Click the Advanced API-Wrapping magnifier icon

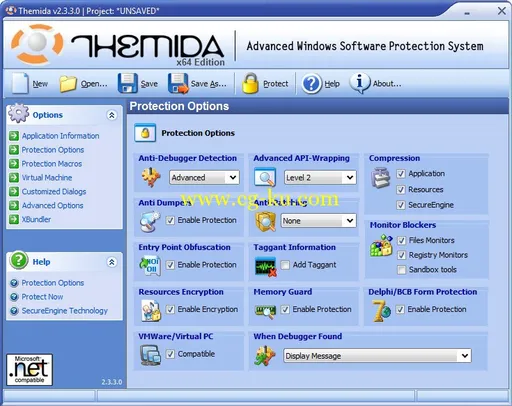265,177
